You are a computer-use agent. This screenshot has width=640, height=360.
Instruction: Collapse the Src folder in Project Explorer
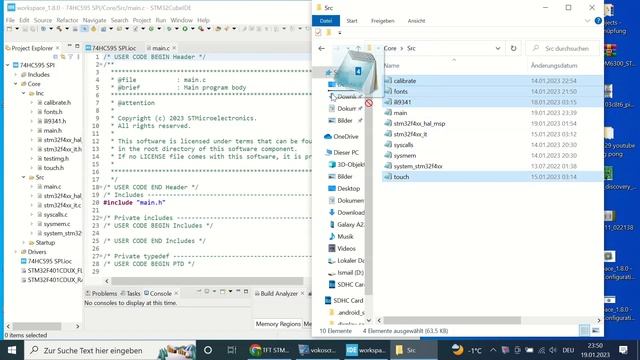(x=23, y=178)
